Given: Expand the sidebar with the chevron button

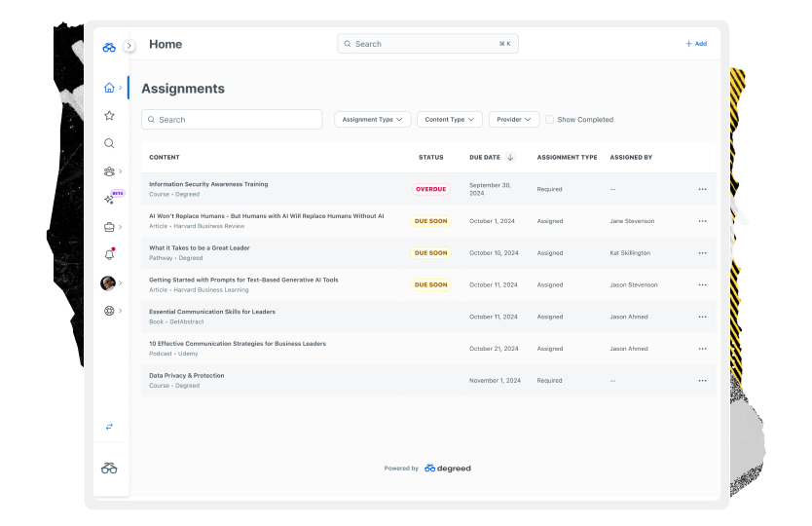Looking at the screenshot, I should click(129, 46).
